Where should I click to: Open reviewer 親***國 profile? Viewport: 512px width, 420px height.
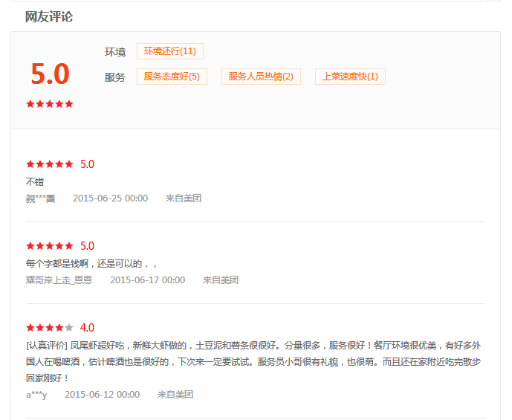coord(40,198)
